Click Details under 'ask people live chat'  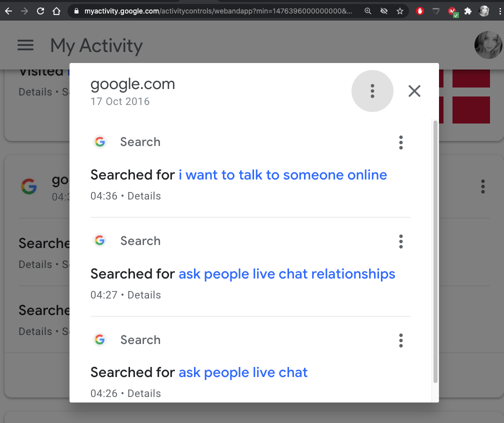(144, 393)
